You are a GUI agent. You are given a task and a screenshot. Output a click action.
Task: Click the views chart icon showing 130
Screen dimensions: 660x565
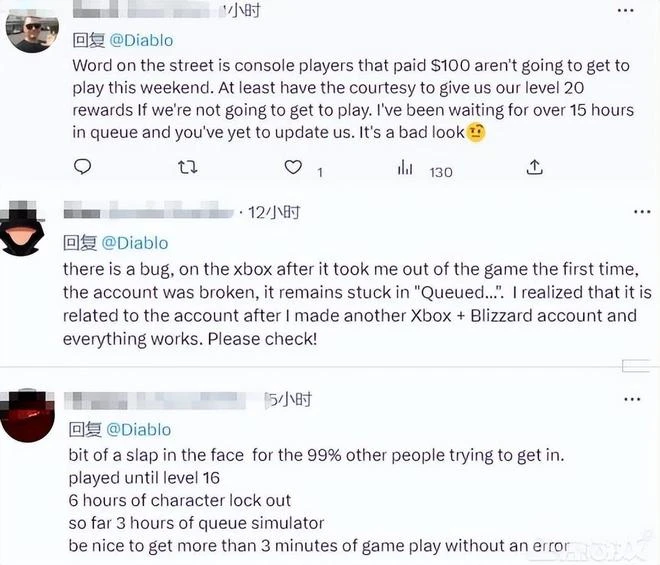pos(405,169)
